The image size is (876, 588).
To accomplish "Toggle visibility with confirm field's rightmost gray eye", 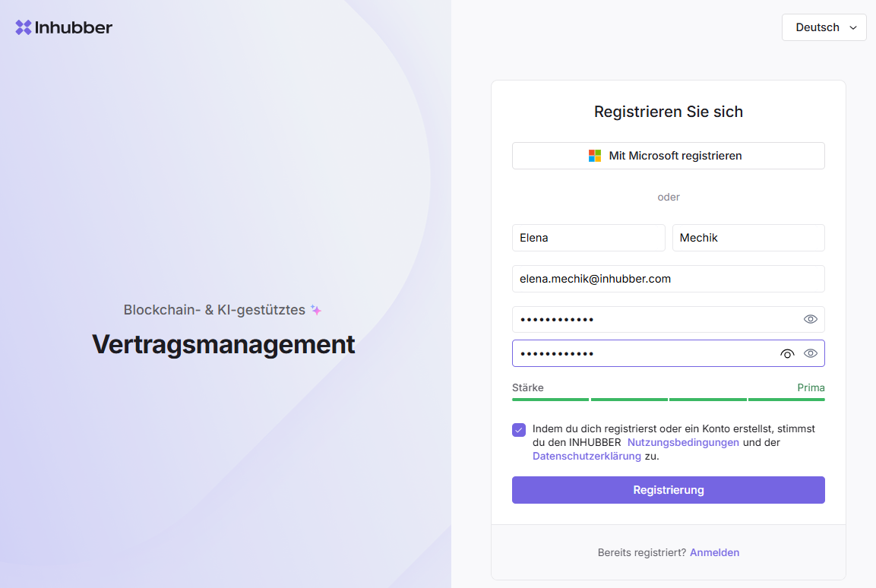I will [810, 353].
